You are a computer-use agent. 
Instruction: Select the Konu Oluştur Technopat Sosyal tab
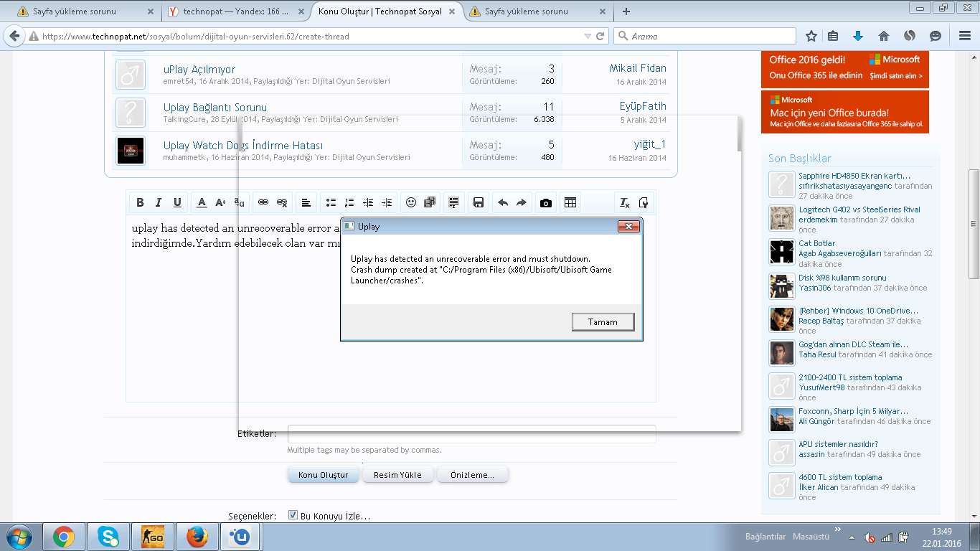click(x=387, y=11)
